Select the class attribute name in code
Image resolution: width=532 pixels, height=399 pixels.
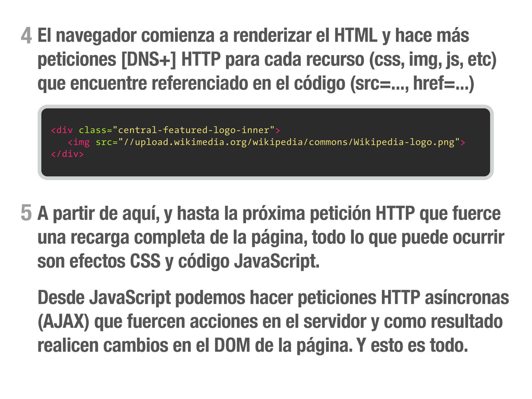(92, 130)
